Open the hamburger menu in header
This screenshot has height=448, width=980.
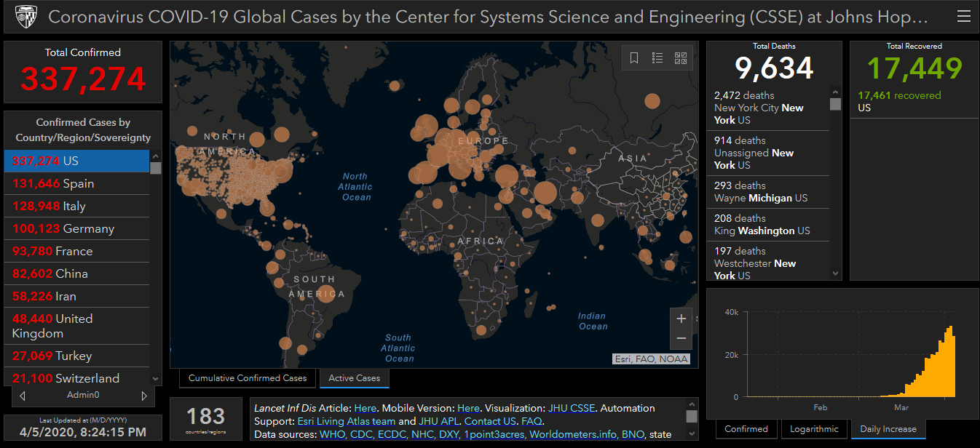pos(963,16)
